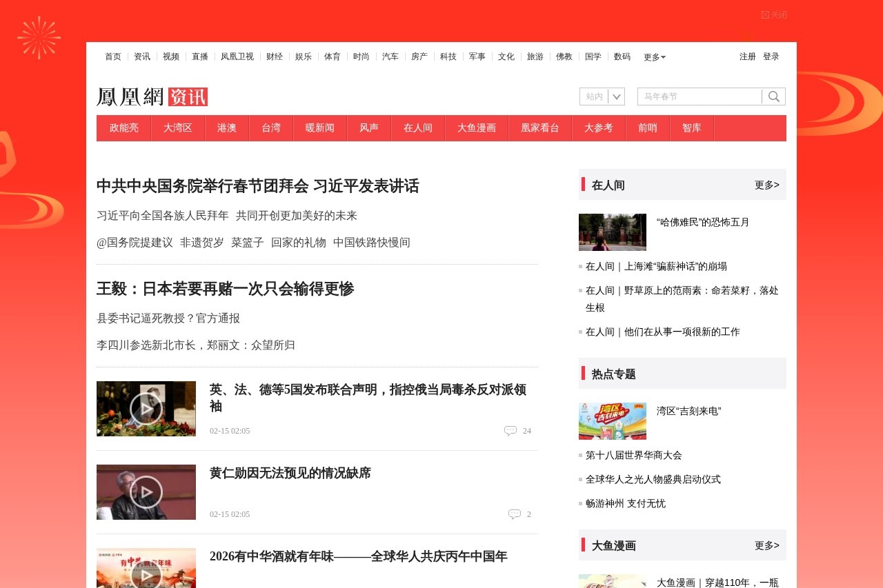This screenshot has width=883, height=588.
Task: Close the ad with 关闭 button
Action: click(x=774, y=15)
